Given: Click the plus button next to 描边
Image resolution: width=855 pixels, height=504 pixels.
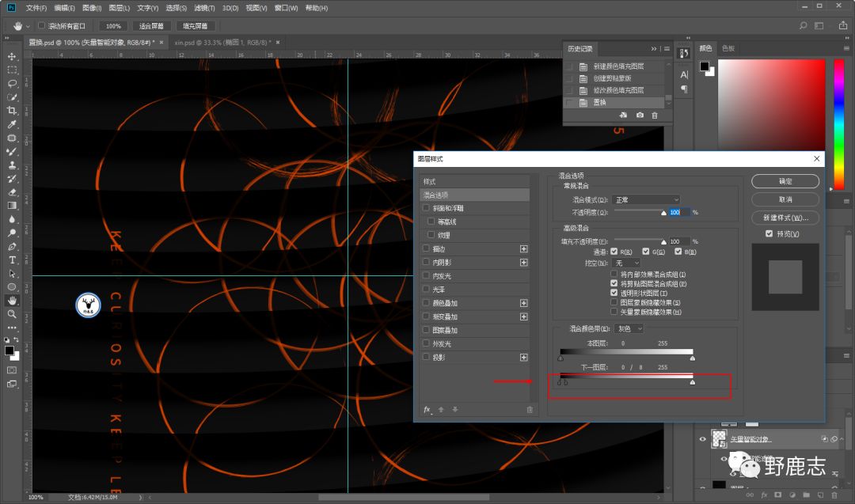Looking at the screenshot, I should [523, 248].
